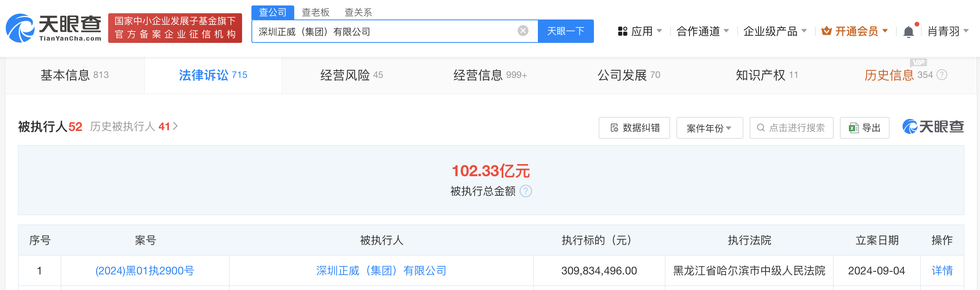The height and width of the screenshot is (290, 980).
Task: Expand the 开通会员 menu arrow
Action: pyautogui.click(x=885, y=31)
